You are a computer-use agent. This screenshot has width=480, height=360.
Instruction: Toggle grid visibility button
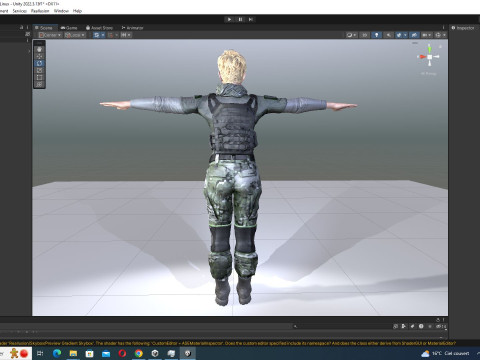pyautogui.click(x=96, y=35)
